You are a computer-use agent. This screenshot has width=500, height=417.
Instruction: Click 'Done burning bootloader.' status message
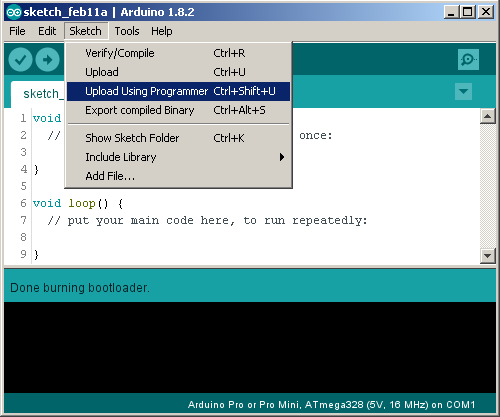click(x=80, y=288)
